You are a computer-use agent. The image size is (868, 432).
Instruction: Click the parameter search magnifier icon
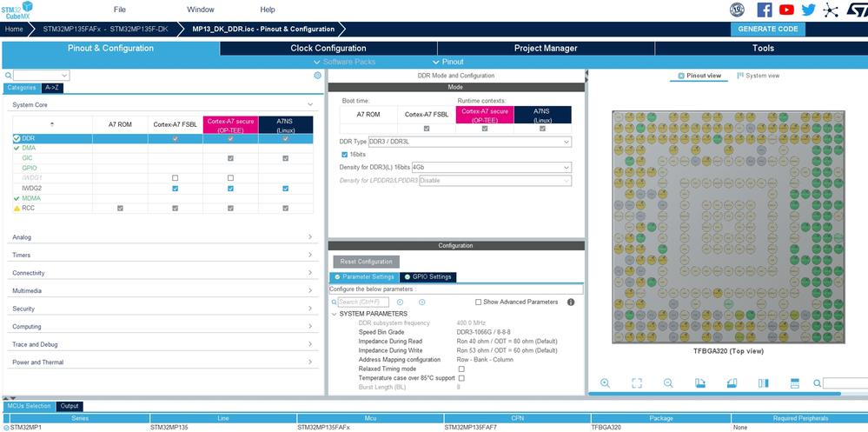pos(334,302)
